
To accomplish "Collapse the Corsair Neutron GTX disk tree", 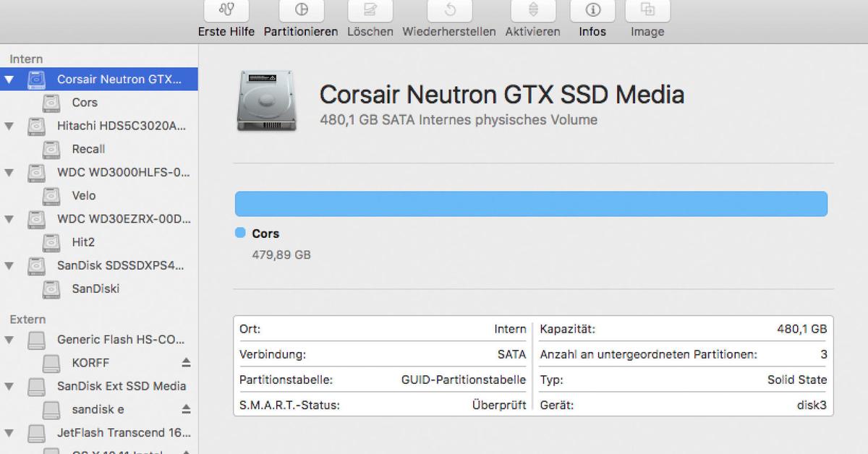I will click(x=9, y=80).
